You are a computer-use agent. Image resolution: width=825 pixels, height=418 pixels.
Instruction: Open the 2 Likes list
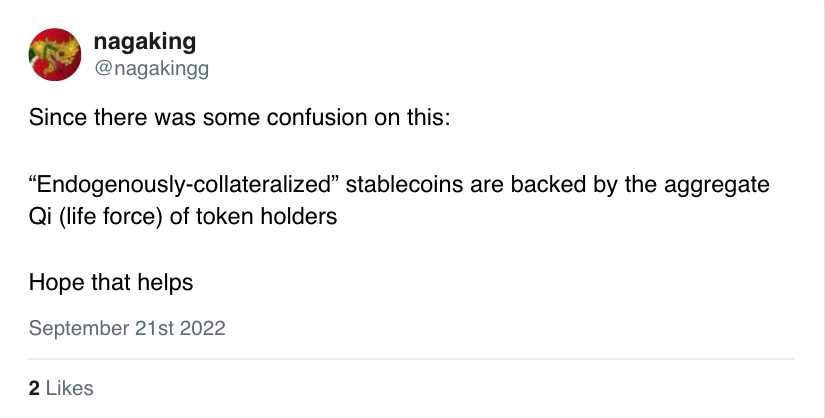point(61,388)
